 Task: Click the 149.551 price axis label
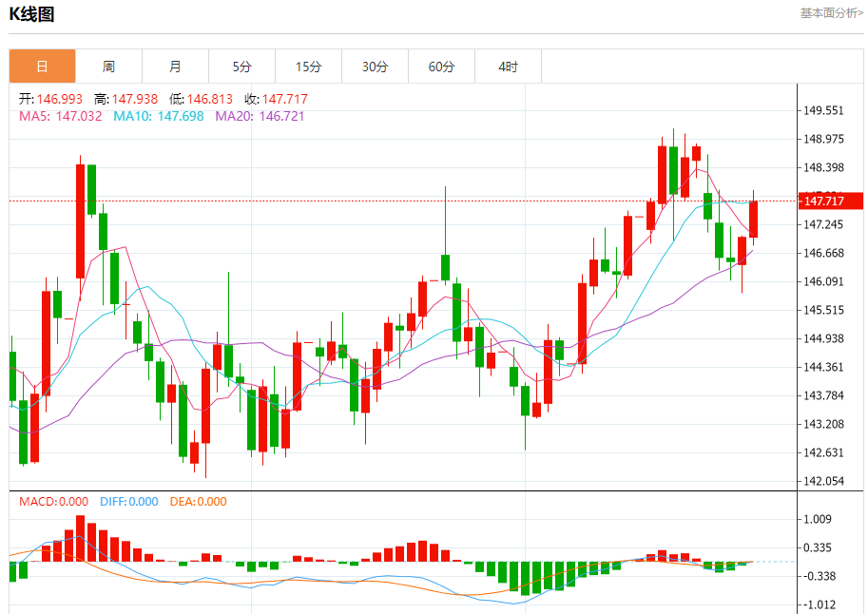tap(823, 111)
